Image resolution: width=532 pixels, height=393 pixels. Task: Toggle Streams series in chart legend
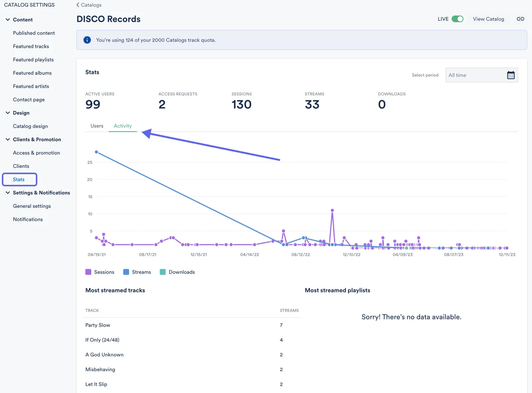(x=137, y=272)
